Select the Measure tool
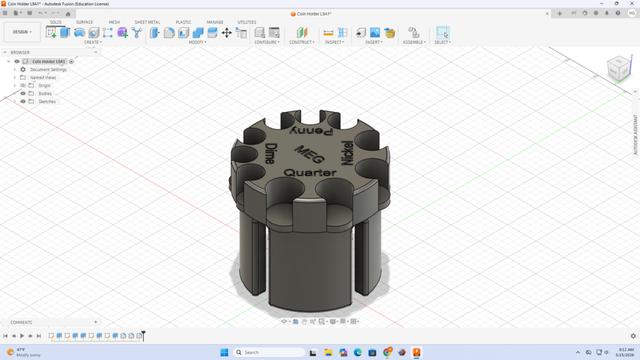The width and height of the screenshot is (640, 360). pyautogui.click(x=328, y=32)
